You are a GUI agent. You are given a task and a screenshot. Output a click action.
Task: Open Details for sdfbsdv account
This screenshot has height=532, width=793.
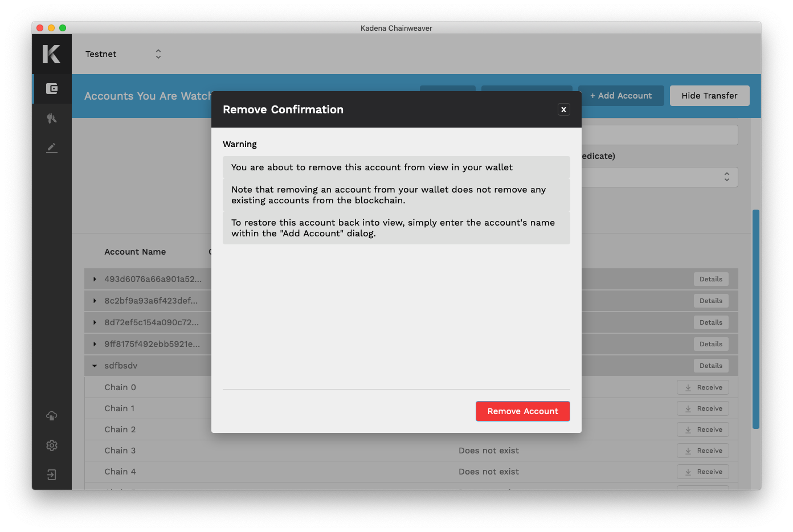coord(710,366)
